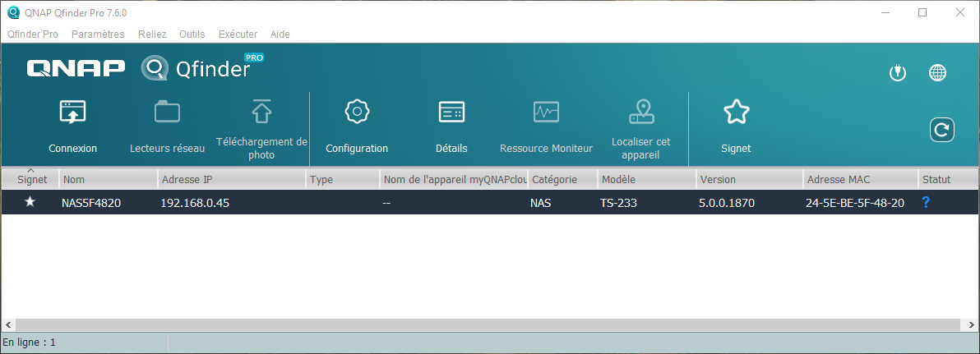Click the Signet star toolbar icon

pyautogui.click(x=736, y=113)
